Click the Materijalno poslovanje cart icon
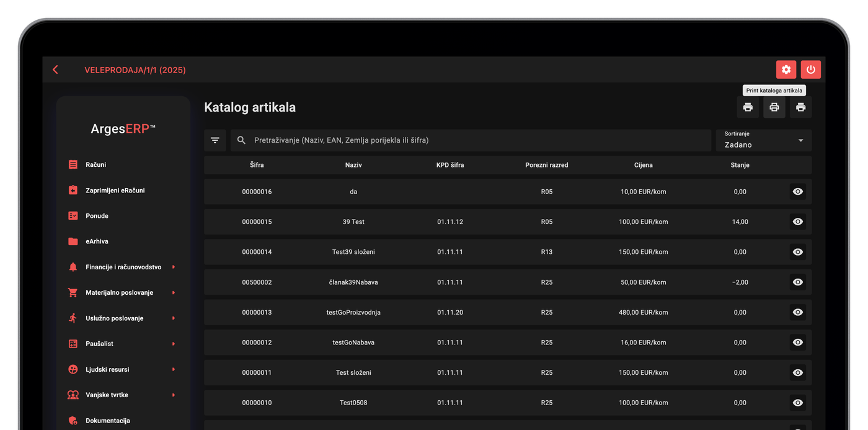 click(x=73, y=292)
